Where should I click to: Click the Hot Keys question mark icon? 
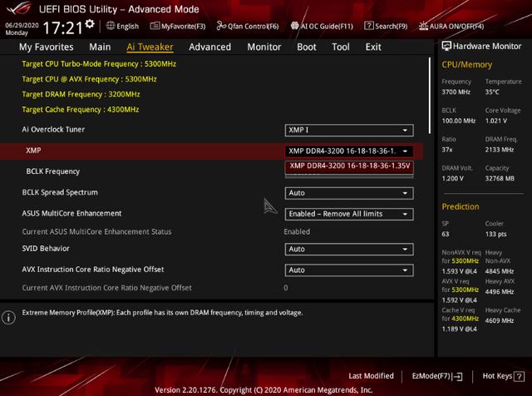click(x=519, y=376)
